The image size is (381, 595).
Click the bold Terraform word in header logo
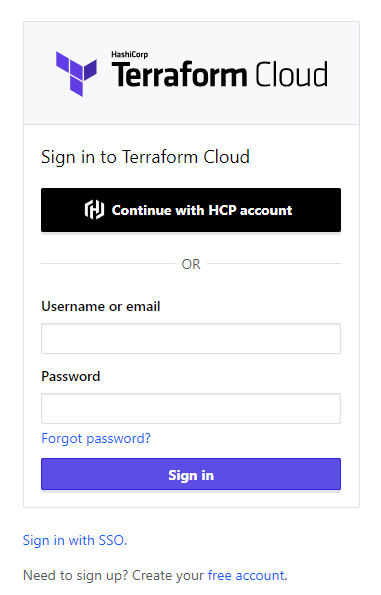179,74
